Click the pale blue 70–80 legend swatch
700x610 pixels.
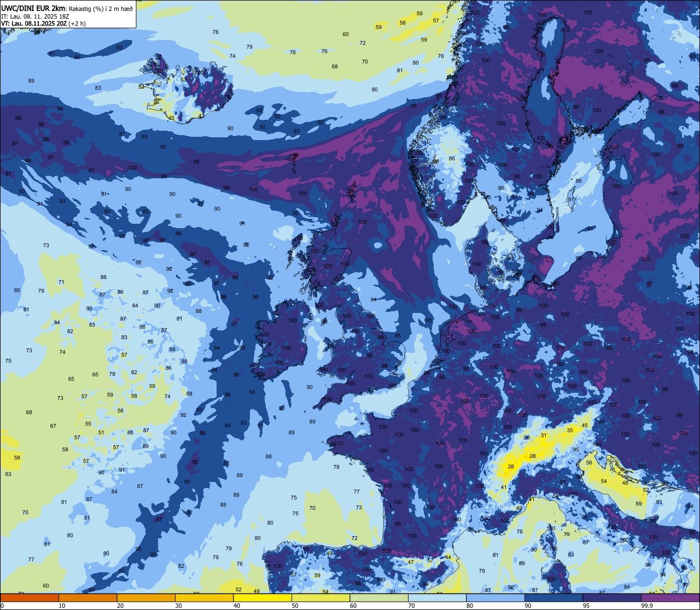click(x=437, y=597)
